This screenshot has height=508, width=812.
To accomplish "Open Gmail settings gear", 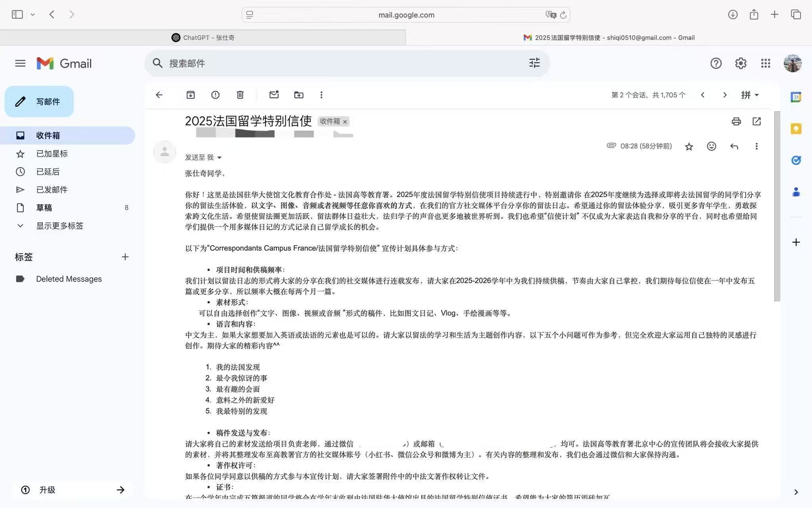I will pyautogui.click(x=741, y=63).
